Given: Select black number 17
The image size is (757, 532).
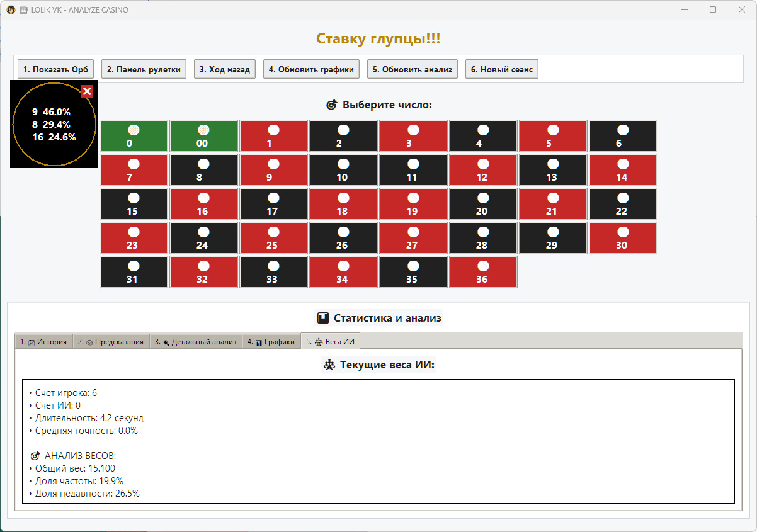Looking at the screenshot, I should tap(273, 204).
